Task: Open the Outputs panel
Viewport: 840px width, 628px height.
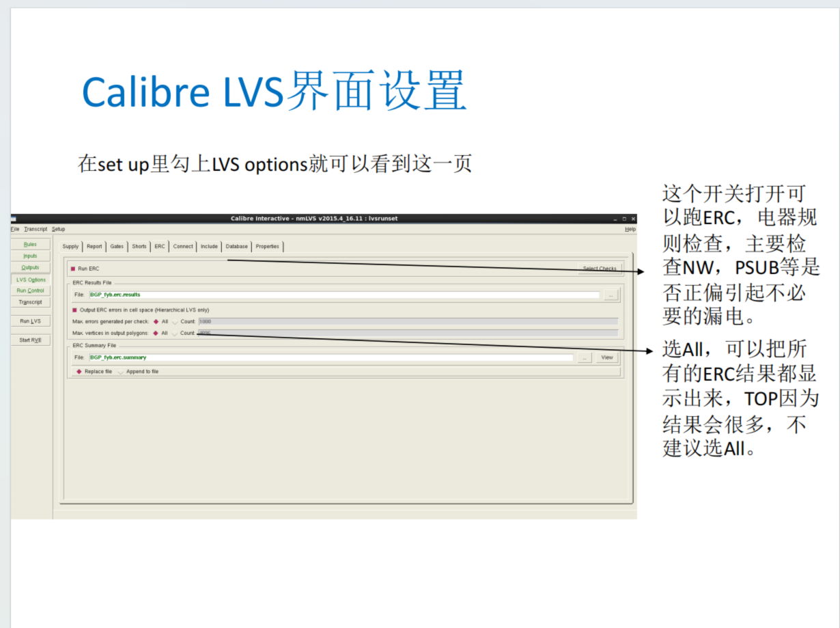Action: [30, 267]
